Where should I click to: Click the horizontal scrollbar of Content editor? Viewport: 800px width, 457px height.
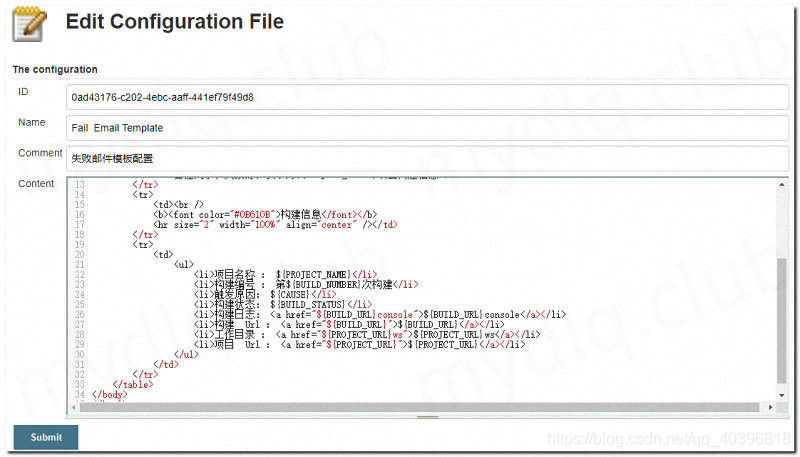(x=419, y=407)
